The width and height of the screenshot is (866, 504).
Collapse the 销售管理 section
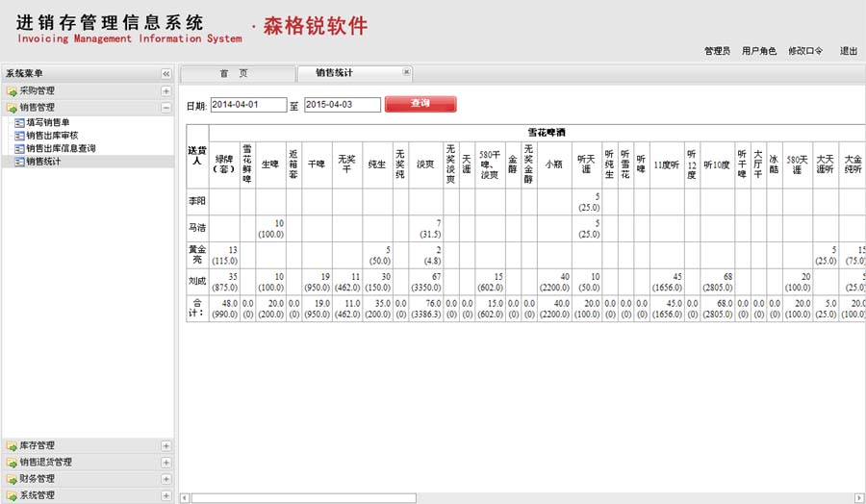tap(166, 108)
